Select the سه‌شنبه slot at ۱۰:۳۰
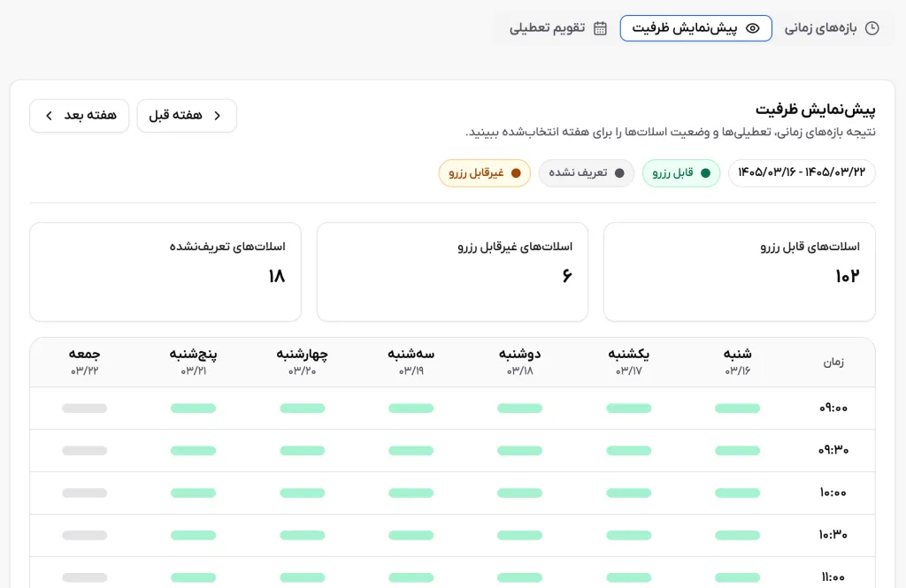 (411, 536)
